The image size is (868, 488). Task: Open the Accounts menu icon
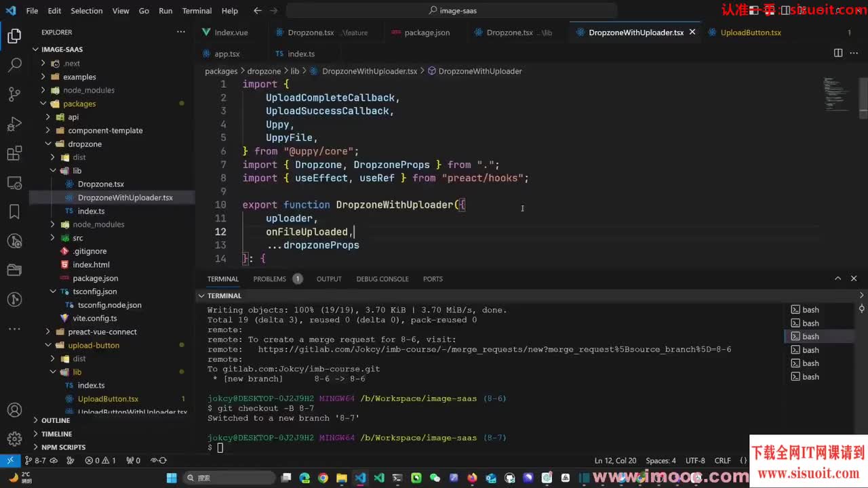[14, 410]
